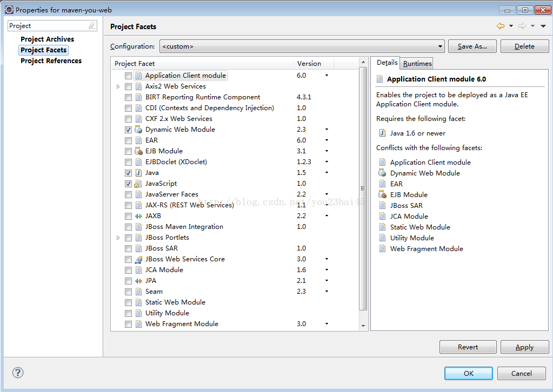Click the JBoss Web Services Core icon
This screenshot has width=553, height=392.
coord(138,259)
